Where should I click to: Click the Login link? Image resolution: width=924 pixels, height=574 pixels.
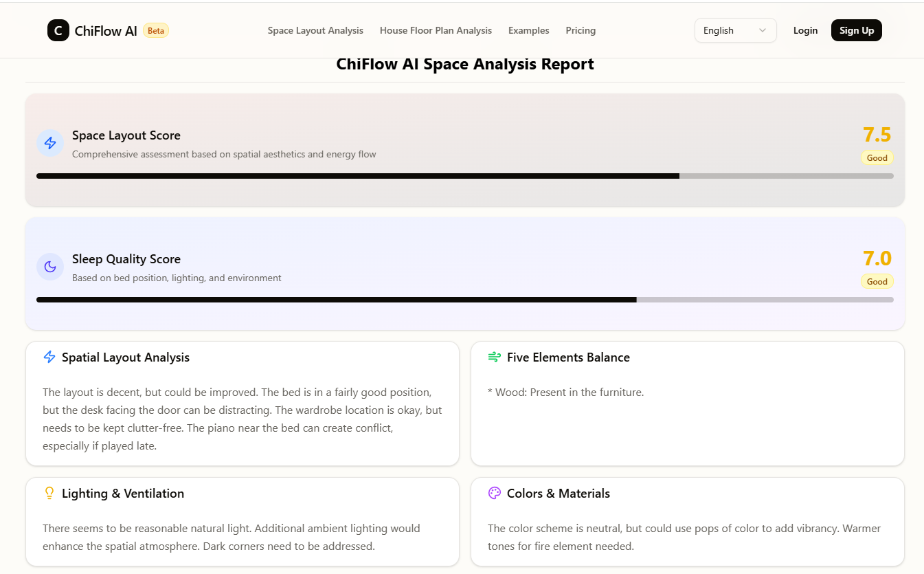coord(805,30)
